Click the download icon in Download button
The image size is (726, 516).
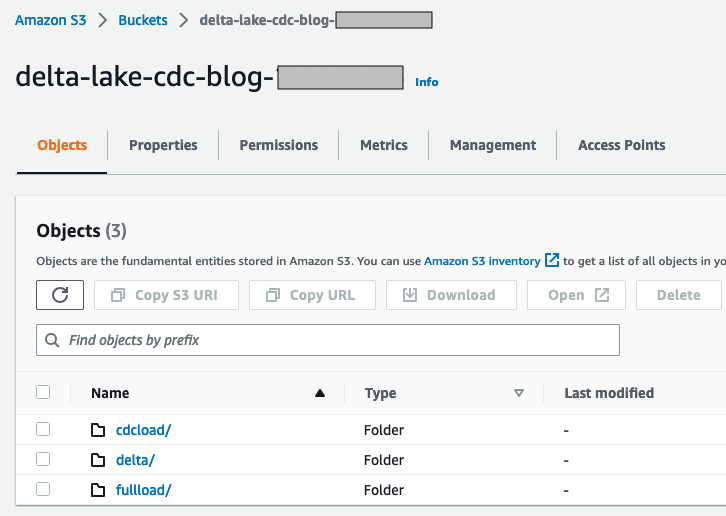pos(410,295)
